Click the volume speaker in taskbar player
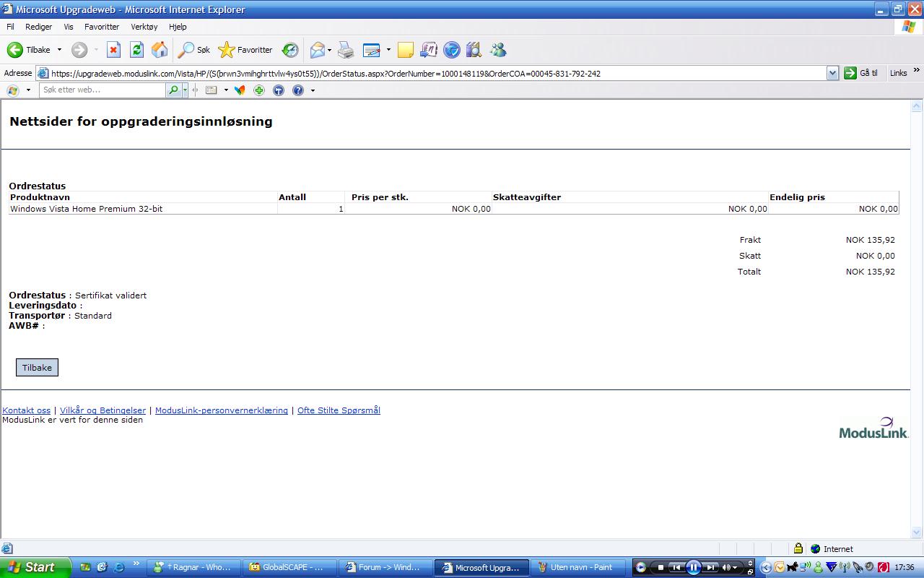 pyautogui.click(x=727, y=567)
